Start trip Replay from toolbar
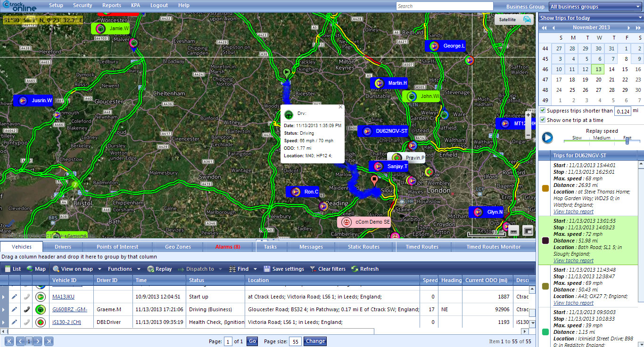Screen dimensions: 644x347 click(159, 269)
